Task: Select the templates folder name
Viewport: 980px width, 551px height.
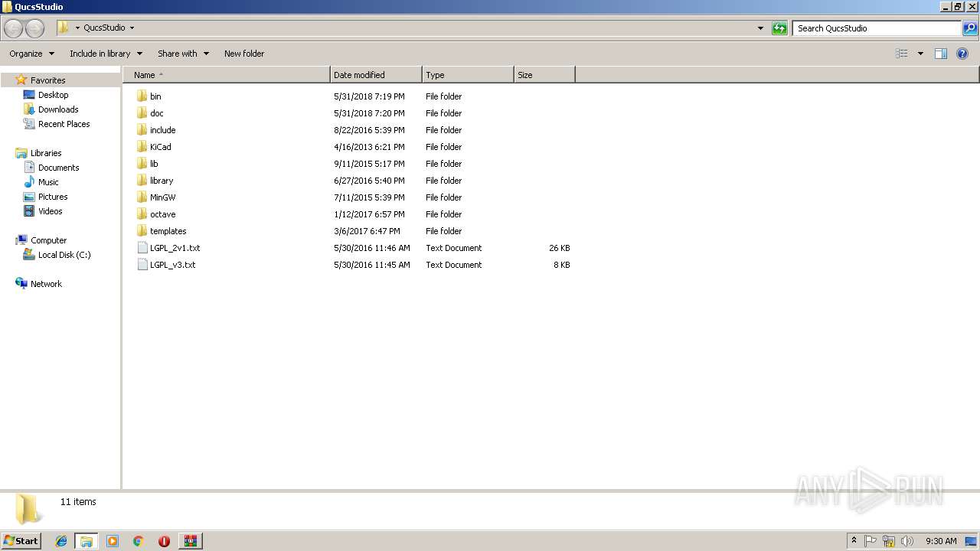Action: [168, 231]
